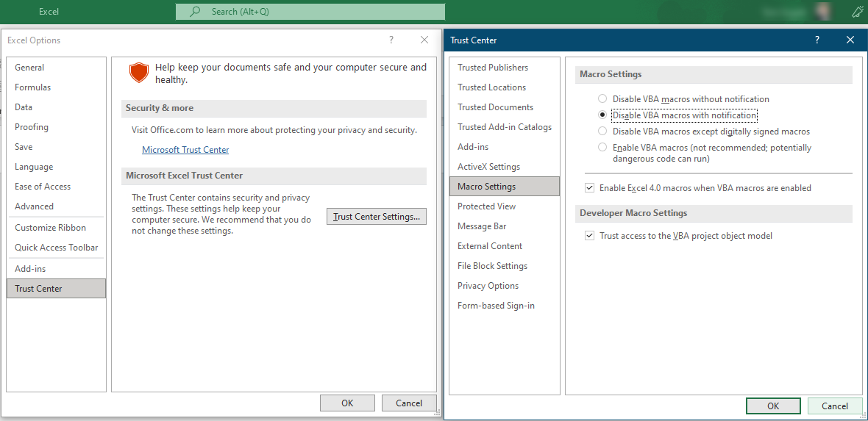The image size is (868, 421).
Task: Open help in Excel Options dialog
Action: click(391, 40)
